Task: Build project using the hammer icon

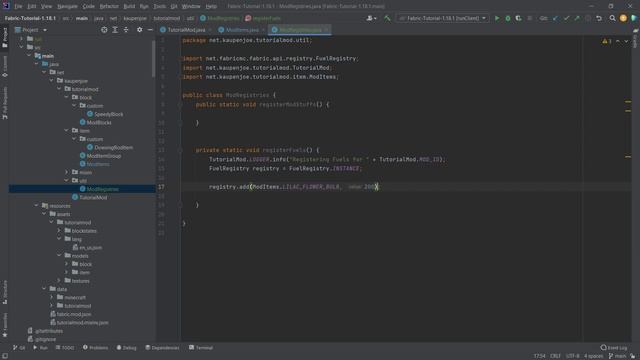Action: click(387, 18)
